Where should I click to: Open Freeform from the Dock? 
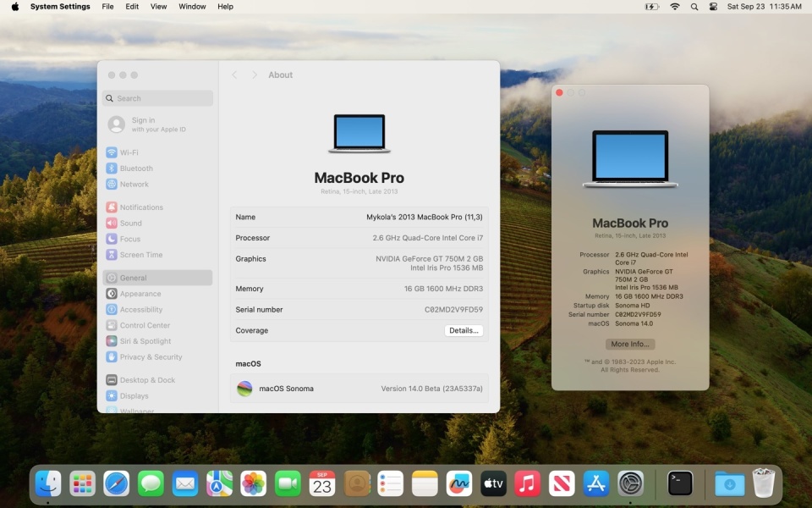coord(458,484)
